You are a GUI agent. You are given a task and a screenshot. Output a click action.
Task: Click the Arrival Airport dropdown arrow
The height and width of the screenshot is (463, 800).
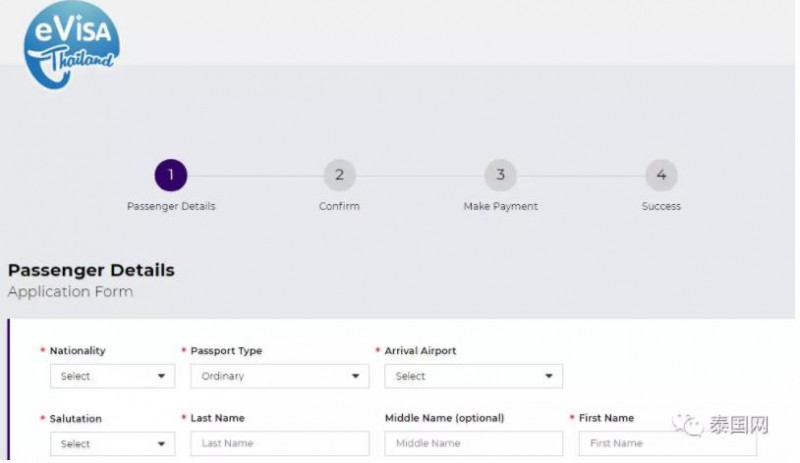549,376
